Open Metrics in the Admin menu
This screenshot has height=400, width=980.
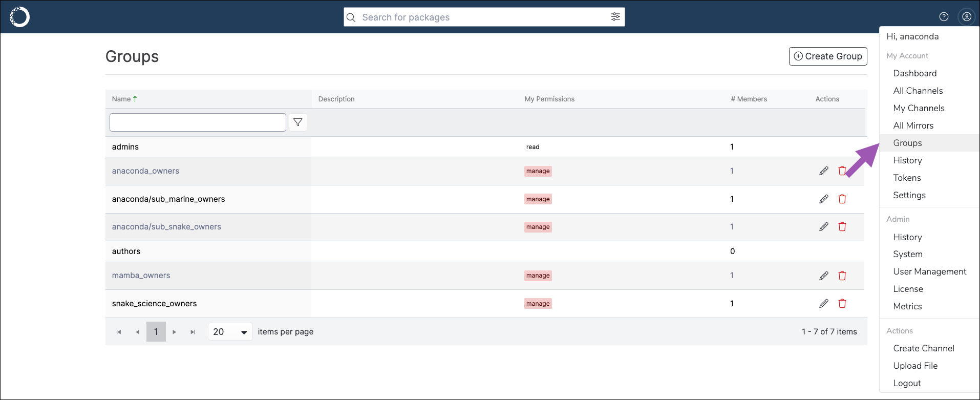(908, 306)
